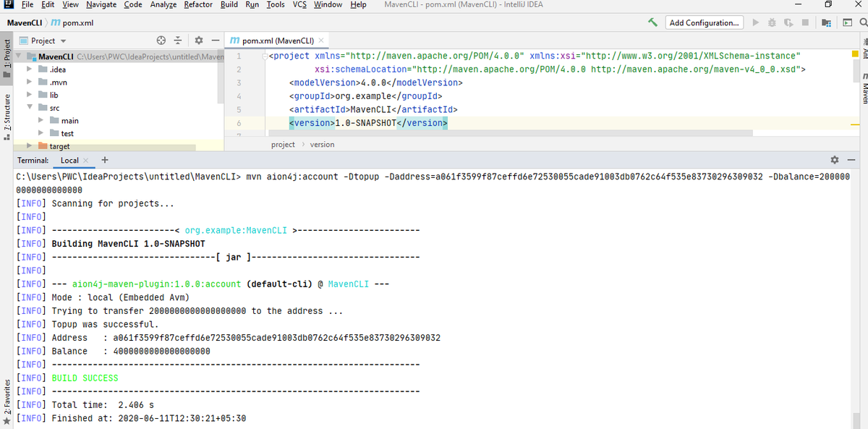Expand the lib folder
The image size is (868, 429).
pos(29,95)
